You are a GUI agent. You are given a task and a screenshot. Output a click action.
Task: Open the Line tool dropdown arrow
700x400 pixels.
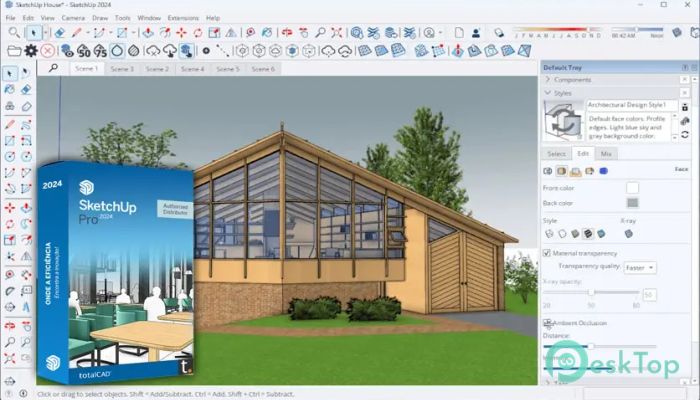point(88,33)
